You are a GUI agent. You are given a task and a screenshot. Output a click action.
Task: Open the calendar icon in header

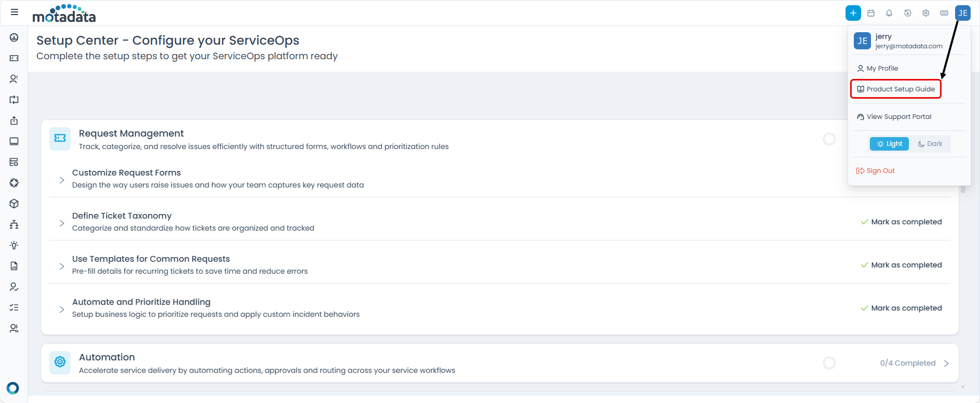tap(871, 13)
